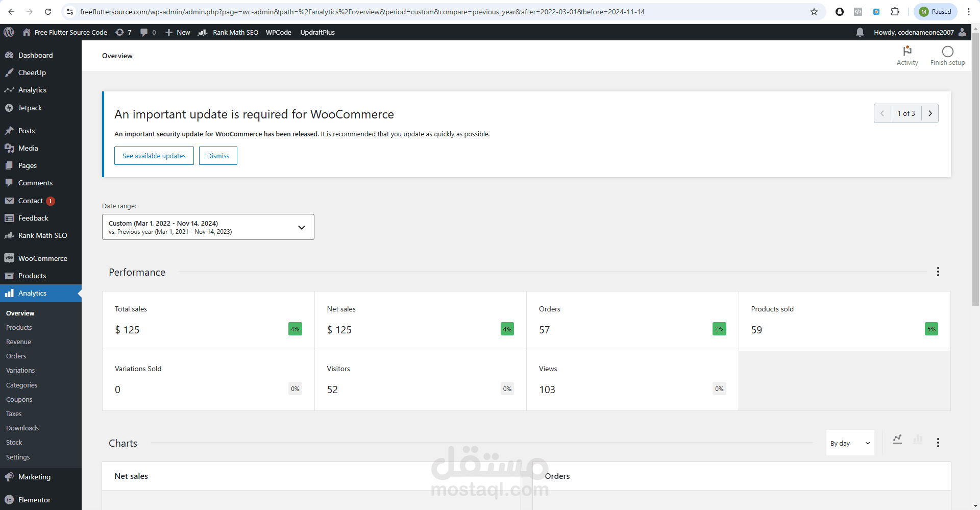
Task: Open Analytics Overview submenu
Action: click(x=20, y=313)
